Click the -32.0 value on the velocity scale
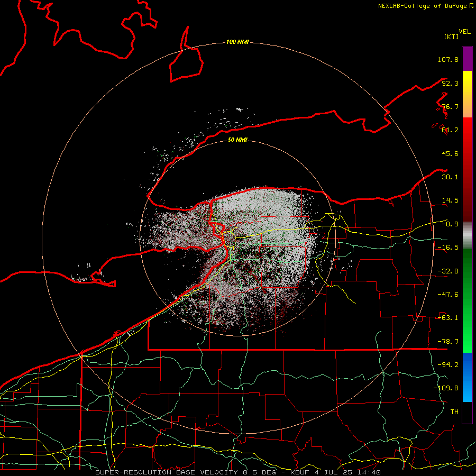Image resolution: width=476 pixels, height=476 pixels. [448, 271]
